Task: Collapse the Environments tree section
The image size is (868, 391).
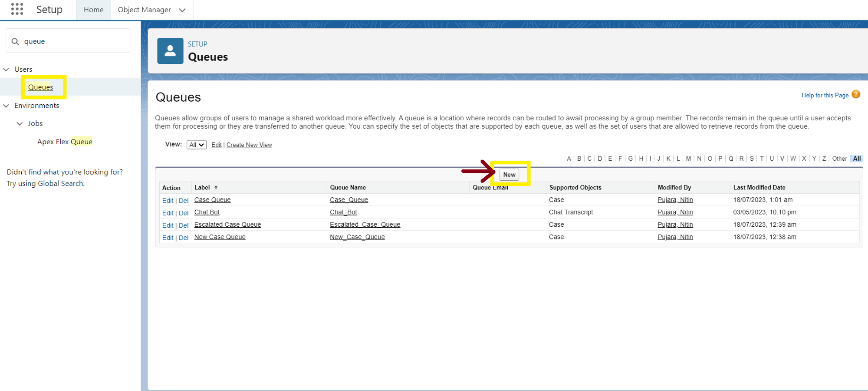Action: [6, 106]
